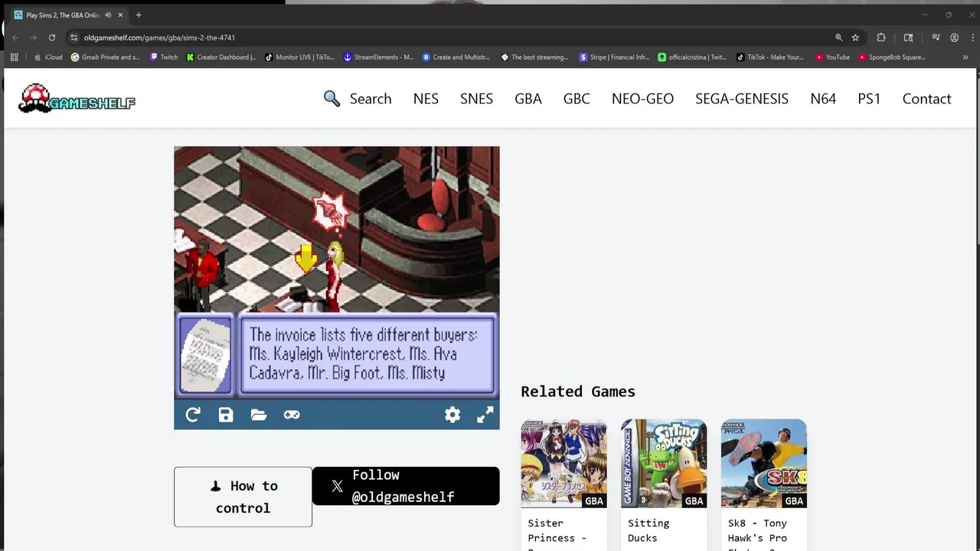The height and width of the screenshot is (551, 980).
Task: Click Follow @oldgameshelf button
Action: [x=406, y=486]
